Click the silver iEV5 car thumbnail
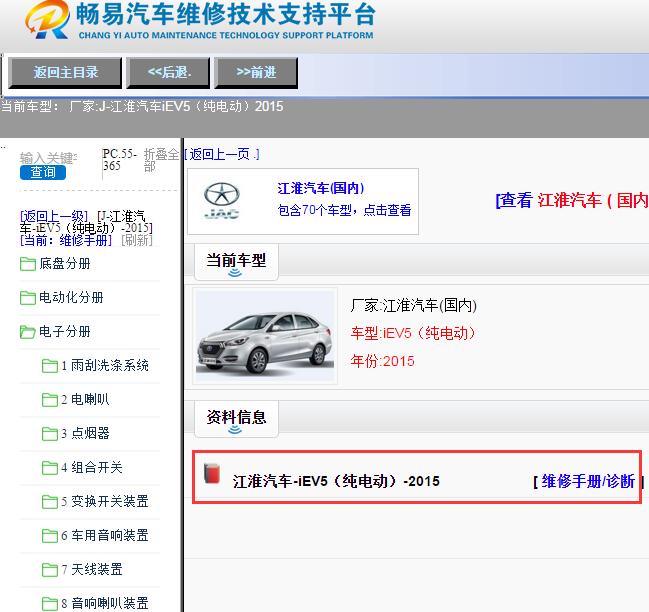 (265, 336)
